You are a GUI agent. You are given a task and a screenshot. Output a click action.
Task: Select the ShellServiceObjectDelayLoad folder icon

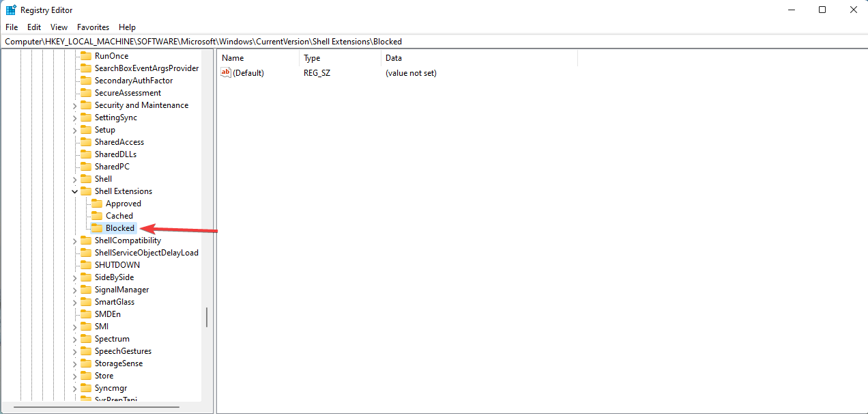(x=85, y=253)
